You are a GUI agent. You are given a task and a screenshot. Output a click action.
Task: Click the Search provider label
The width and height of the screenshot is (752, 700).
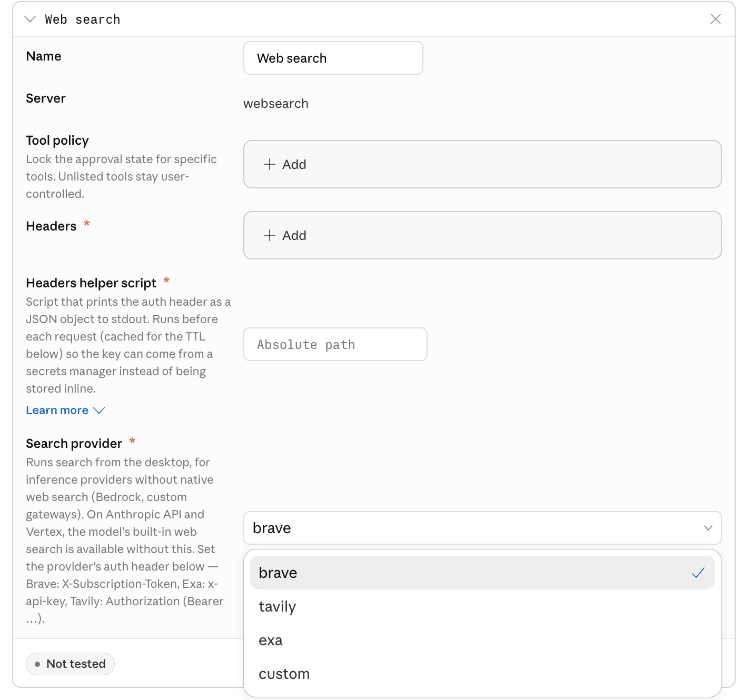74,444
